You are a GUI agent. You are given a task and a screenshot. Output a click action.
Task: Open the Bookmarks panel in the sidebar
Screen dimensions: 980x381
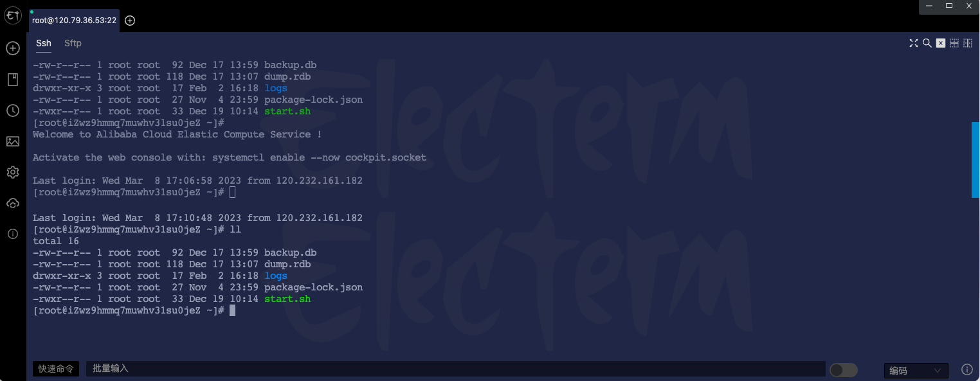pos(12,78)
